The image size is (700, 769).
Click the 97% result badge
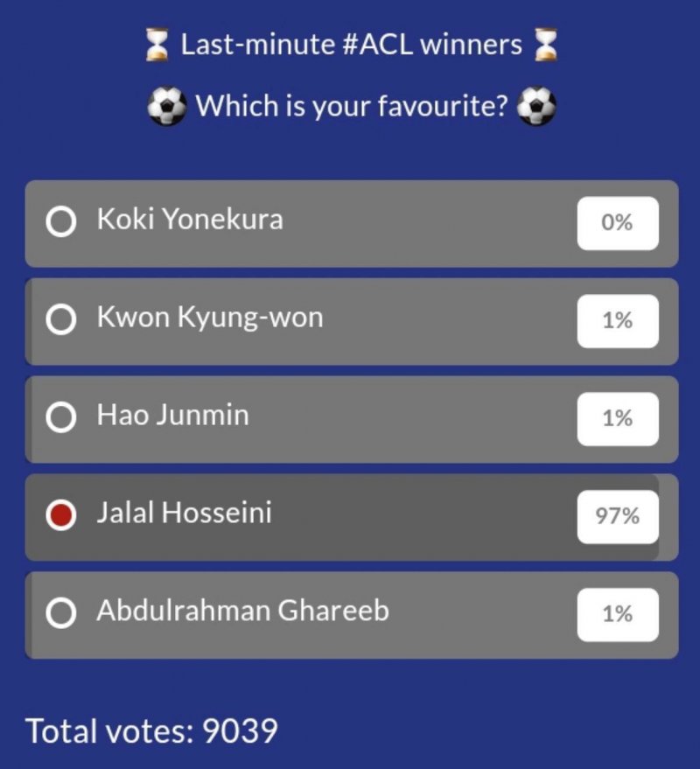[617, 516]
